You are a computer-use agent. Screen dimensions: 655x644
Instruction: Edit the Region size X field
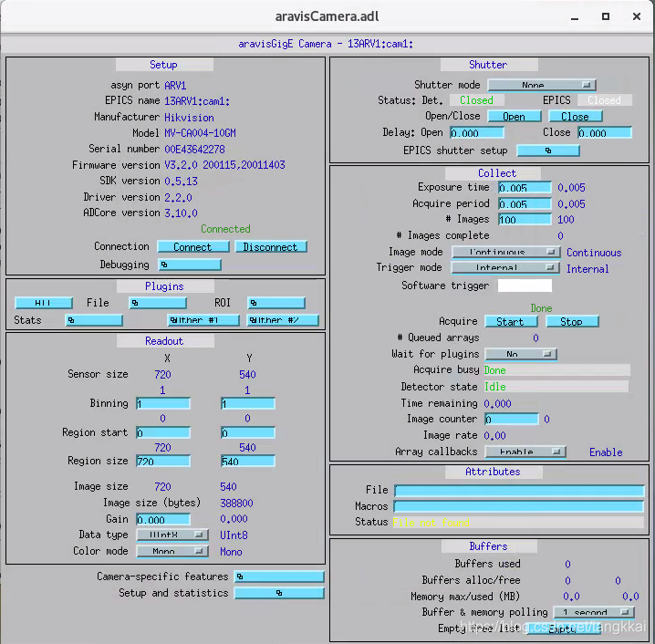pos(163,461)
